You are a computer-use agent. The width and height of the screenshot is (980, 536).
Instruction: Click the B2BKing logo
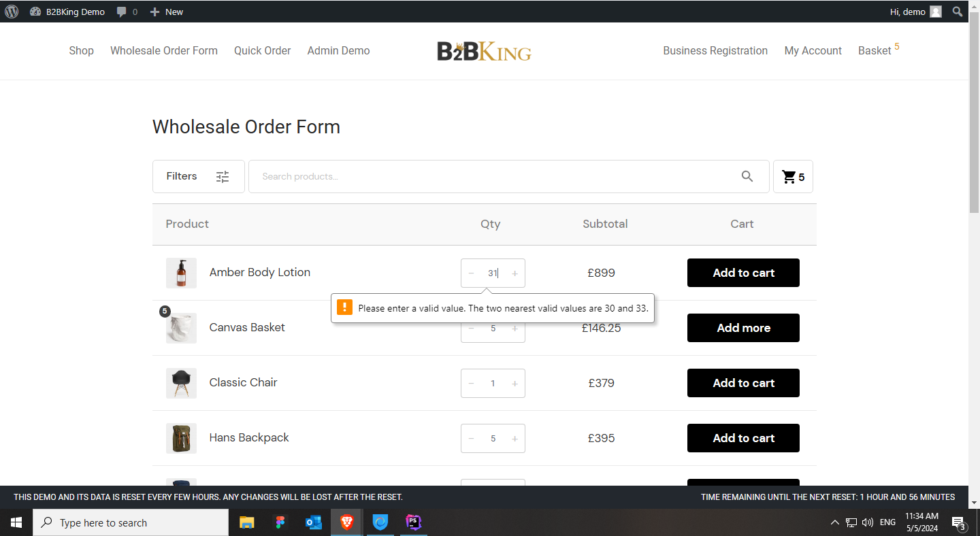click(484, 51)
